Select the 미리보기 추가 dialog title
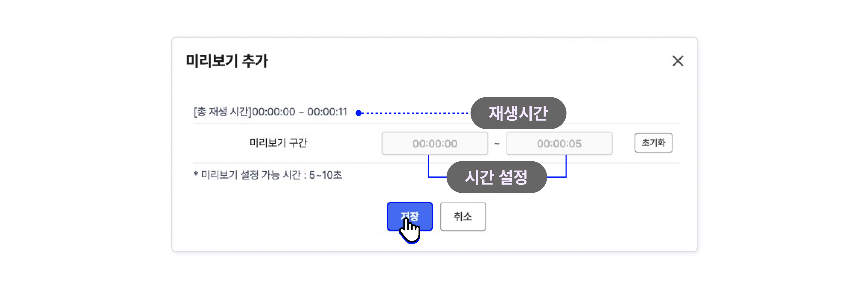This screenshot has width=868, height=289. pyautogui.click(x=227, y=61)
